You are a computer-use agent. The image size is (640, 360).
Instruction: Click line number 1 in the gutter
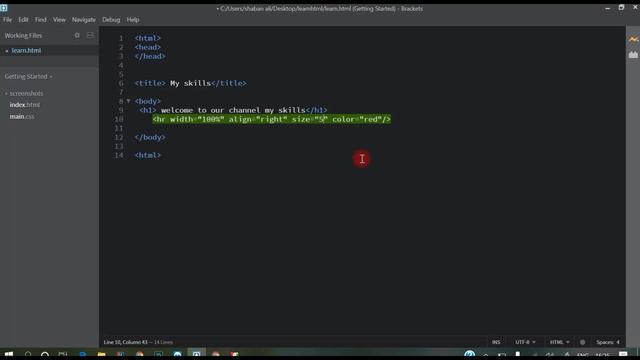point(121,38)
